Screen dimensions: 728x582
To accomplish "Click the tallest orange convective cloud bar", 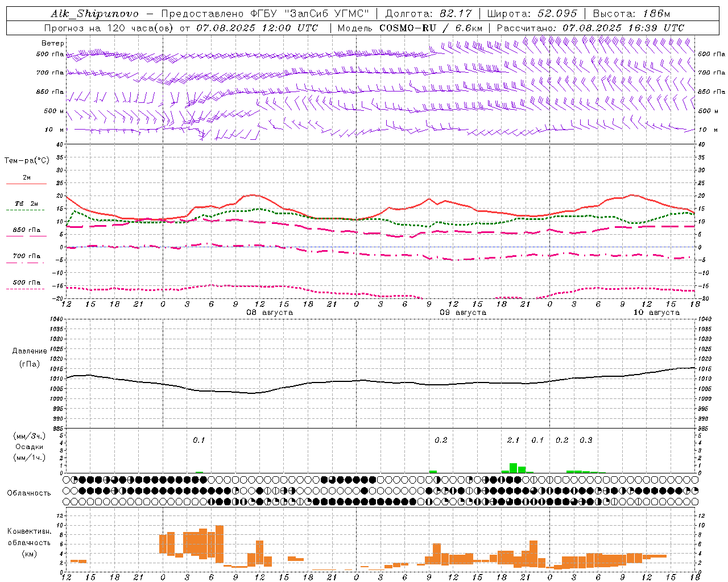I will [x=220, y=544].
